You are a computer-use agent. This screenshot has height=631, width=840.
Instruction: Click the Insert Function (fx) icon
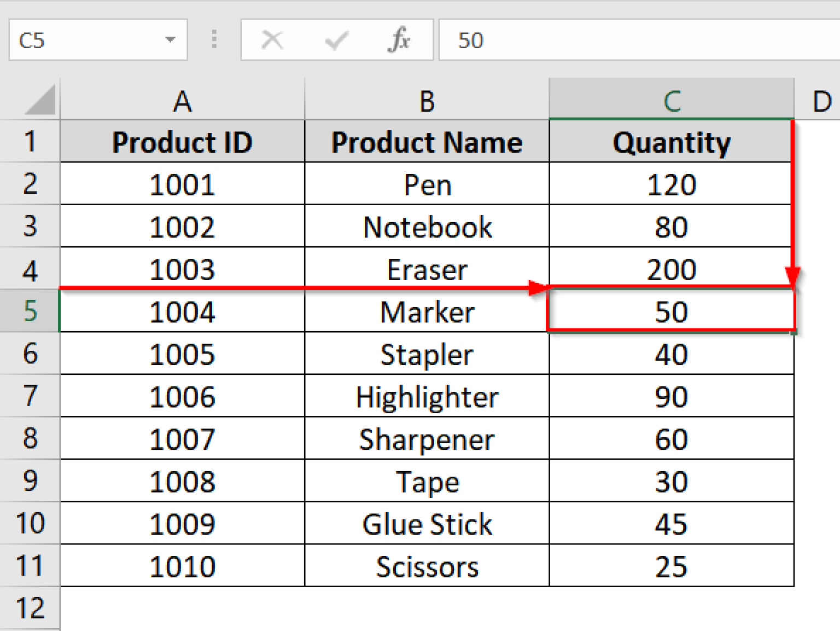pyautogui.click(x=400, y=39)
